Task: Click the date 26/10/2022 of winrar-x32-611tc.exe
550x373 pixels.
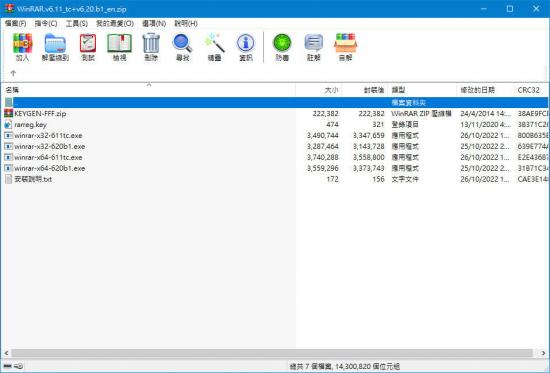Action: 485,135
